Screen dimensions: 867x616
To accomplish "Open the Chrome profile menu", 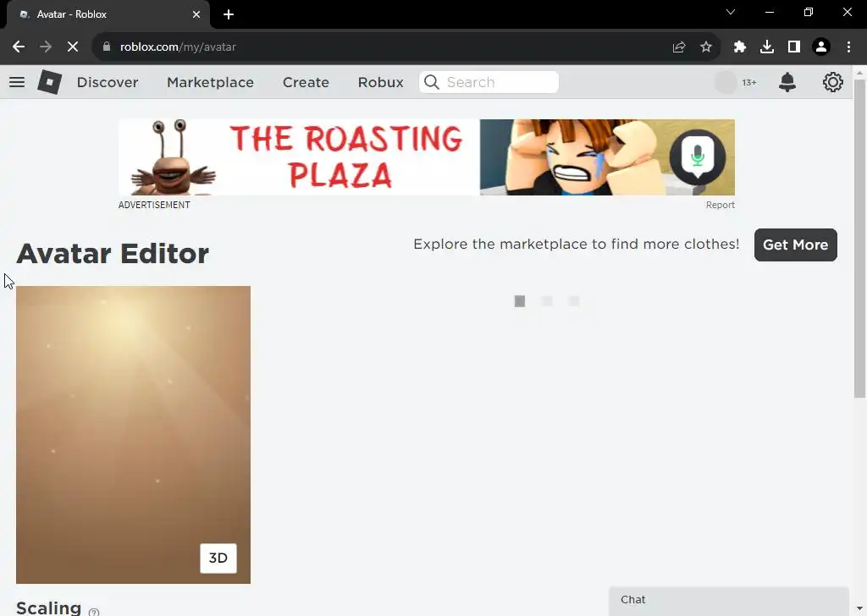I will [x=821, y=47].
